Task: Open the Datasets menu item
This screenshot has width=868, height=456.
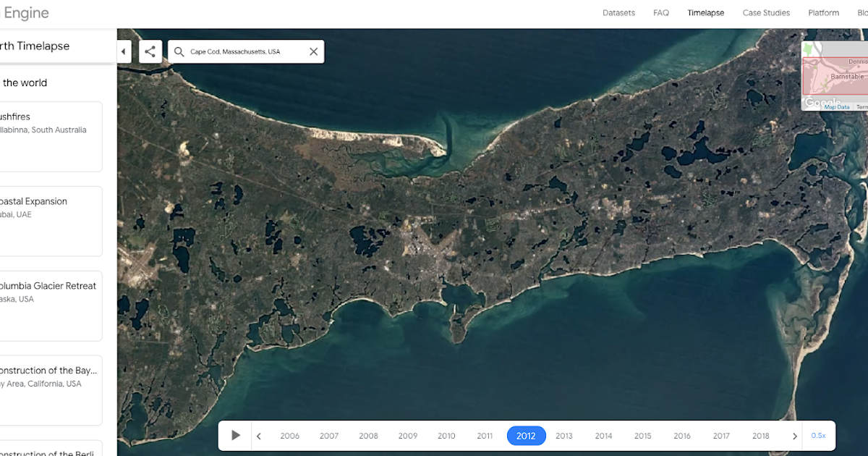Action: pyautogui.click(x=618, y=12)
